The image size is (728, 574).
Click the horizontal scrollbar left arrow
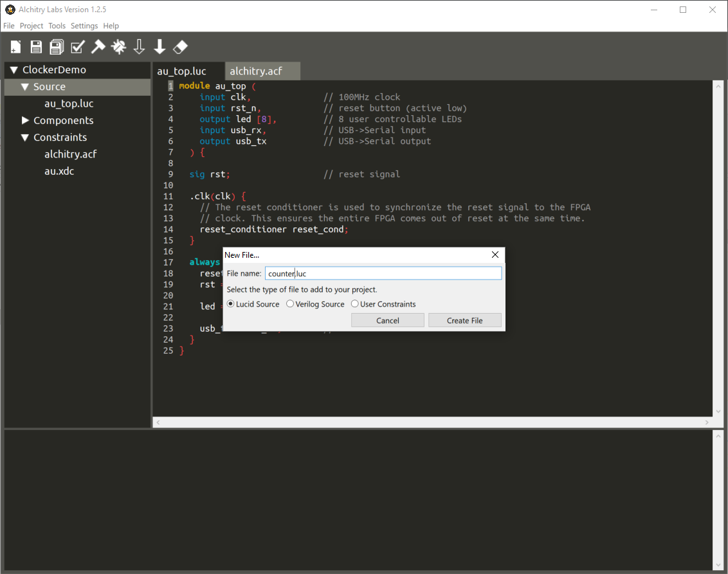coord(158,422)
